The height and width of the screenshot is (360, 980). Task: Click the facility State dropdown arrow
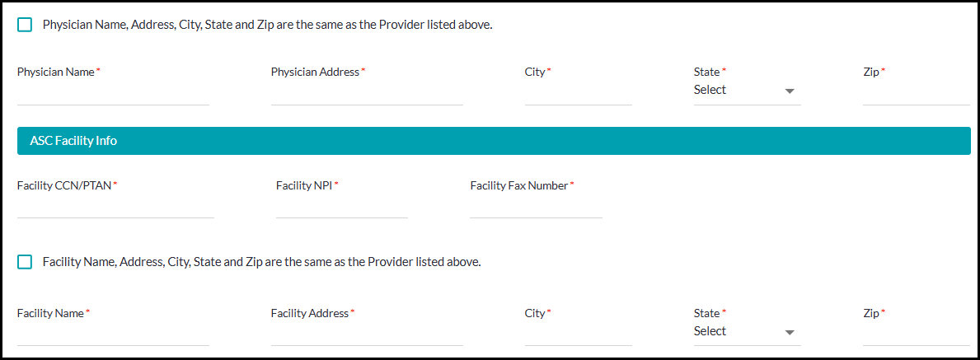790,333
